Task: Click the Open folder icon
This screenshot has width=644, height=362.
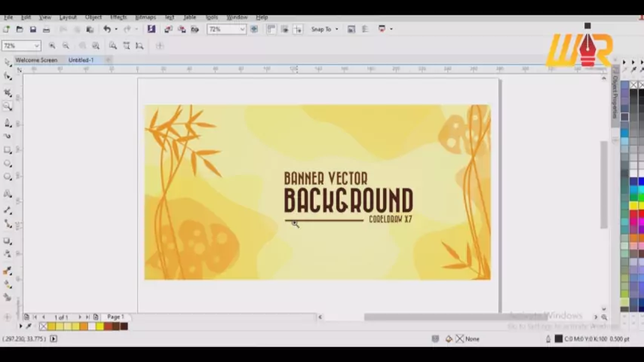Action: 20,29
